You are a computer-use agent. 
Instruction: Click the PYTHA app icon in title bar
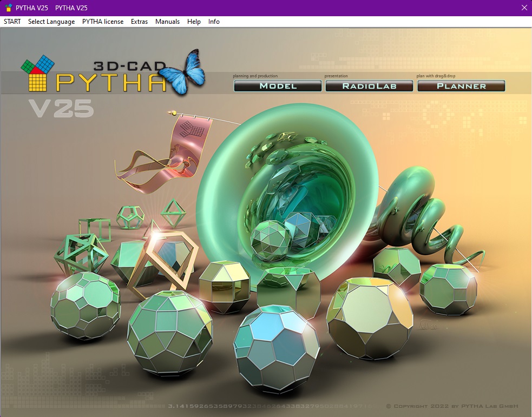(x=9, y=8)
